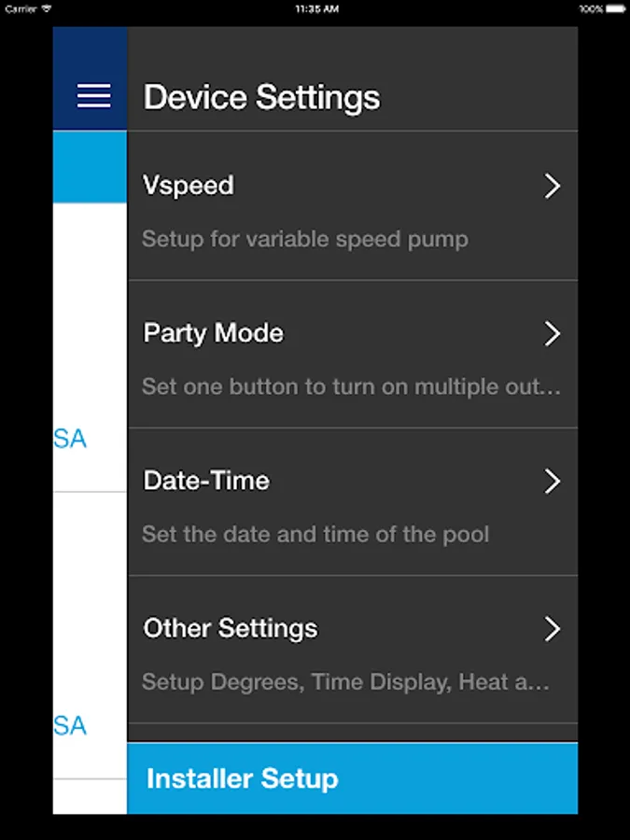Click the Device Settings header title
Image resolution: width=630 pixels, height=840 pixels.
coord(261,98)
